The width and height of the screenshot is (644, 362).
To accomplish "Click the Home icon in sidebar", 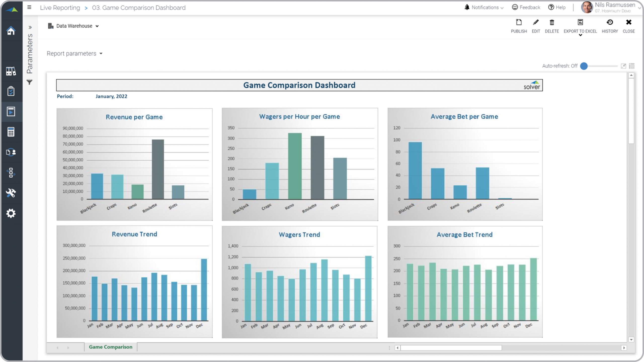I will click(11, 31).
